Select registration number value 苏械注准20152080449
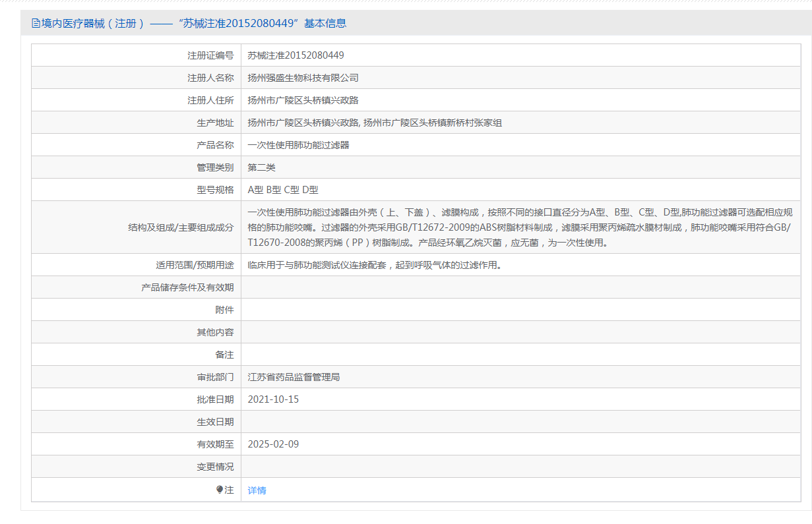Image resolution: width=812 pixels, height=524 pixels. (296, 55)
